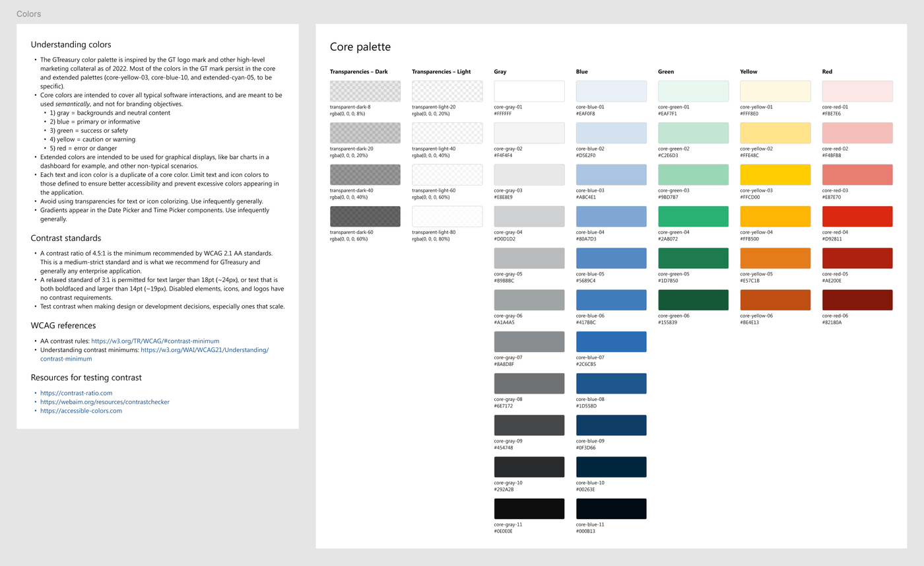Choose the core-blue-08 swatch
The height and width of the screenshot is (566, 924).
[611, 384]
